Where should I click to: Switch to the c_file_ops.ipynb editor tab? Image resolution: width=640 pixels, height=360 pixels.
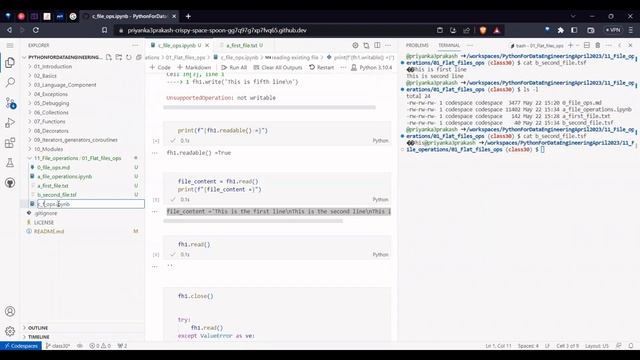tap(177, 45)
